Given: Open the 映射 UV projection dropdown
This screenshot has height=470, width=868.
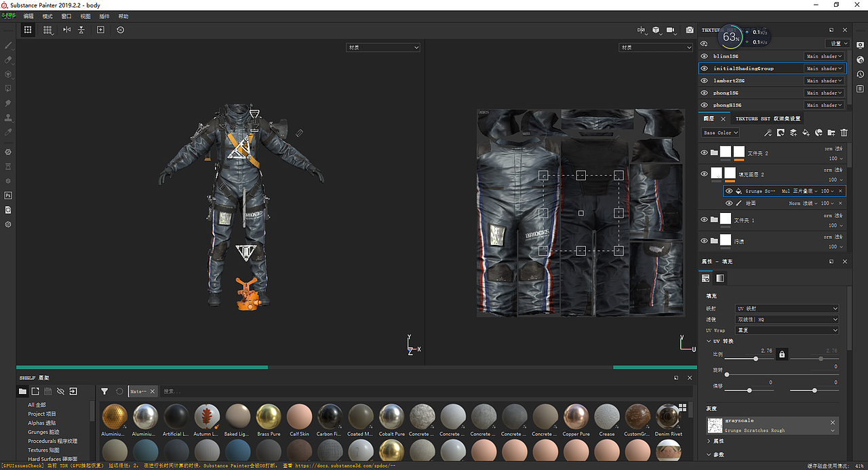Looking at the screenshot, I should (787, 309).
